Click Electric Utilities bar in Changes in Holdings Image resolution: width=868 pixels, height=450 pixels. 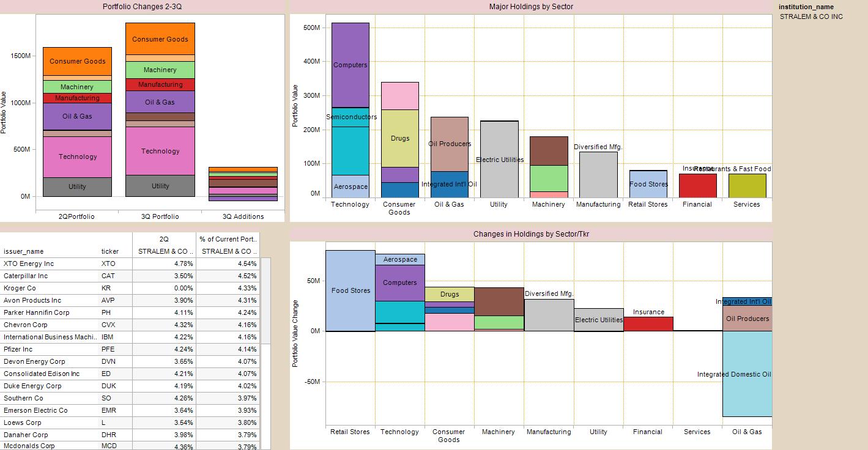click(x=599, y=320)
